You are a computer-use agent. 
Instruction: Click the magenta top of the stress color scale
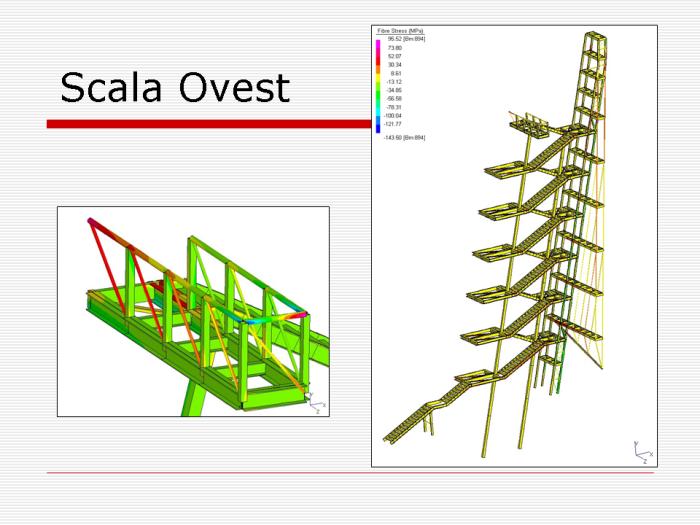pos(379,43)
